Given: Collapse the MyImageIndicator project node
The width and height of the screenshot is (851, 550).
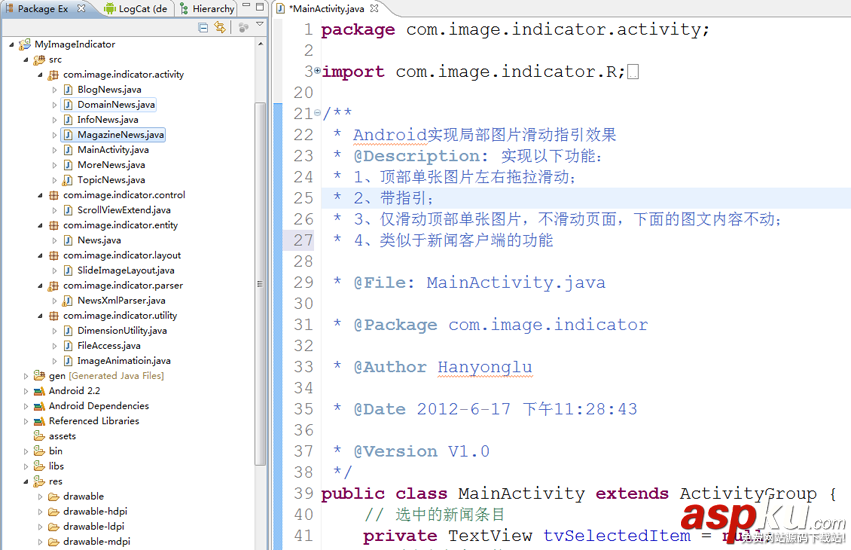Looking at the screenshot, I should point(11,45).
